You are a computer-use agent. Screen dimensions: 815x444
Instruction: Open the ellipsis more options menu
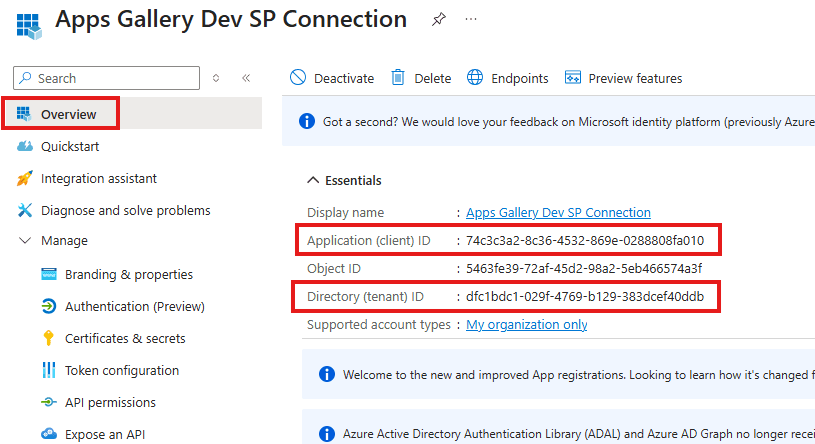click(x=471, y=19)
